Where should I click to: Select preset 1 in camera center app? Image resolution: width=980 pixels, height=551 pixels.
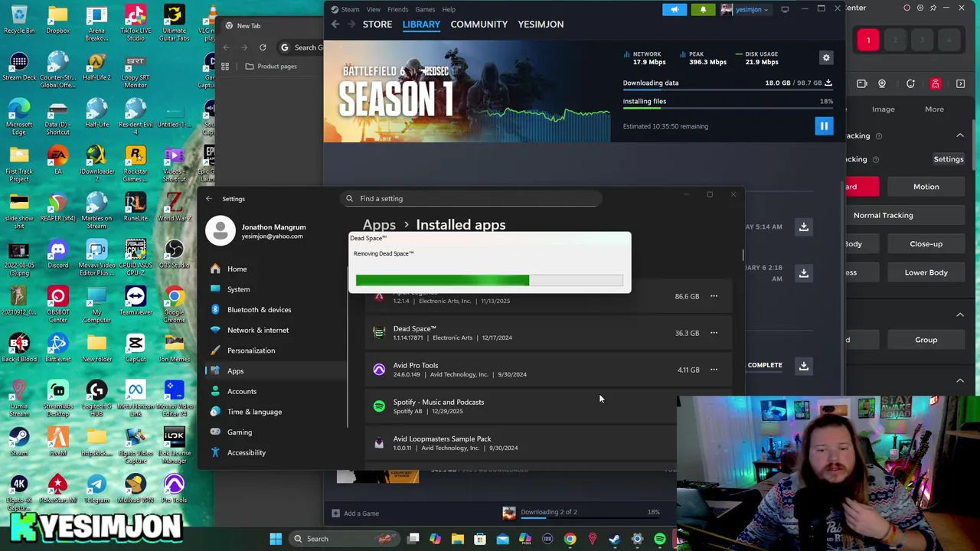[868, 40]
